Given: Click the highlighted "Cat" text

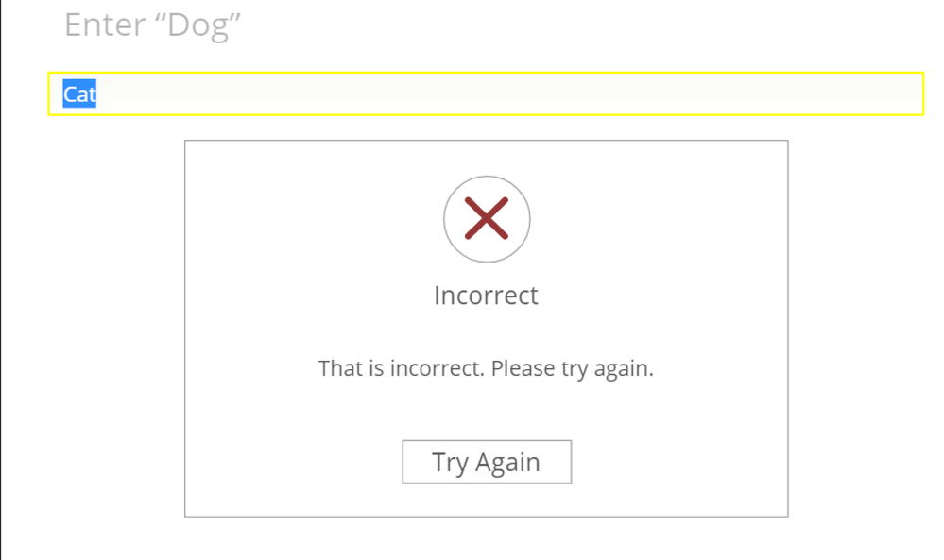Looking at the screenshot, I should coord(79,94).
